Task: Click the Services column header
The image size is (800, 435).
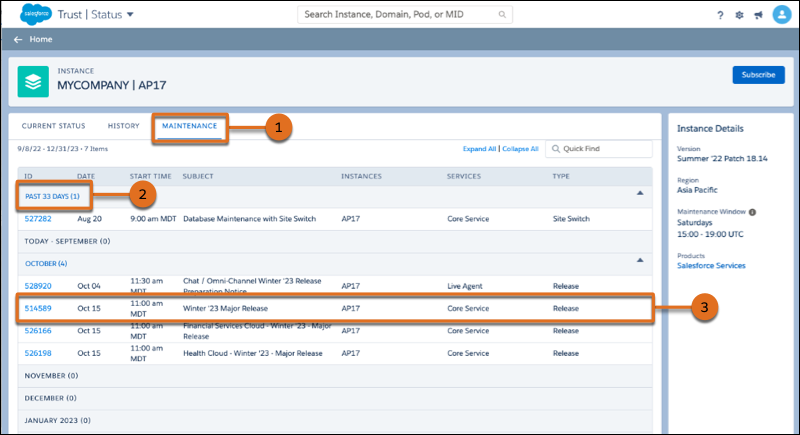Action: tap(464, 176)
